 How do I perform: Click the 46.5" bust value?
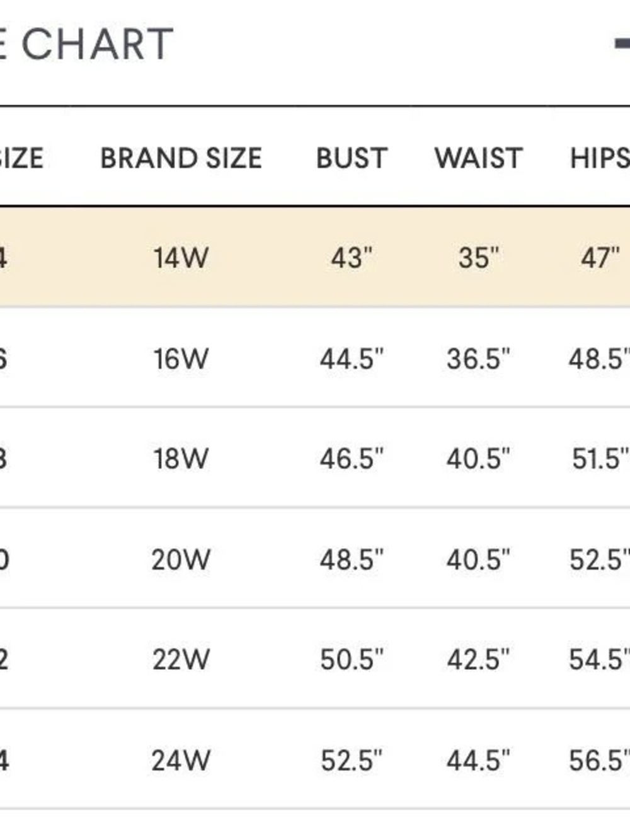(352, 458)
